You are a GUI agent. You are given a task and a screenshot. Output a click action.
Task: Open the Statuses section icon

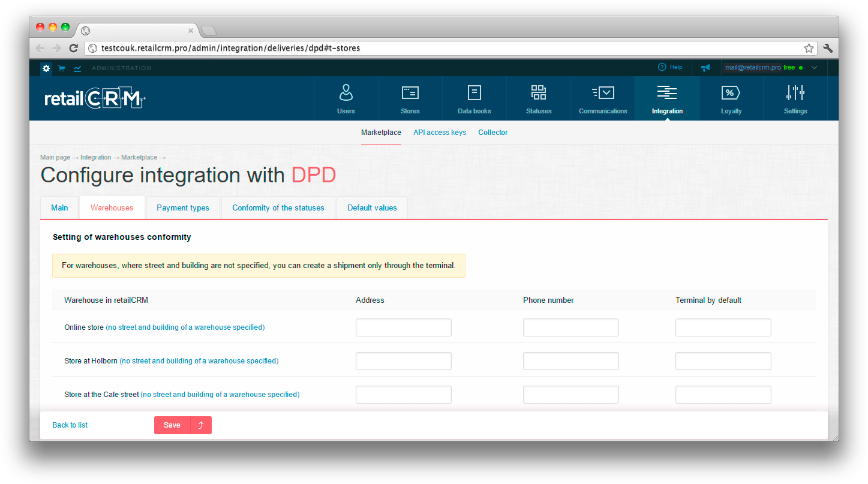tap(539, 93)
